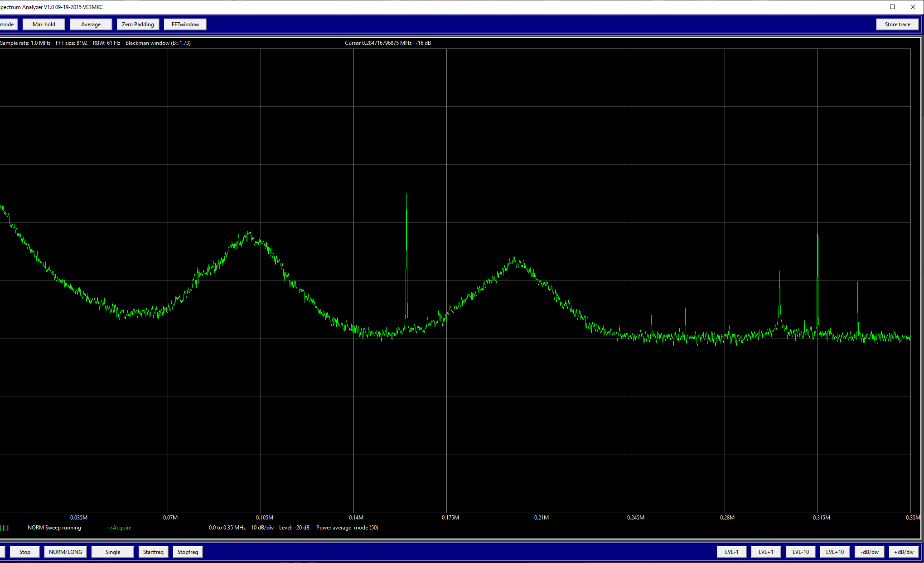This screenshot has width=924, height=563.
Task: Click the spectrum peak at 0.315M gridline
Action: [x=818, y=223]
